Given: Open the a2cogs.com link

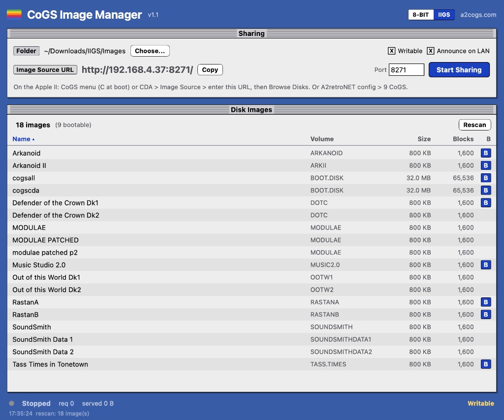Looking at the screenshot, I should [x=478, y=15].
